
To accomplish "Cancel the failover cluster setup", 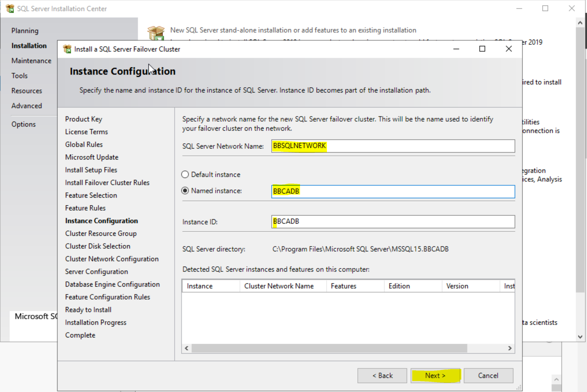I will pos(488,375).
